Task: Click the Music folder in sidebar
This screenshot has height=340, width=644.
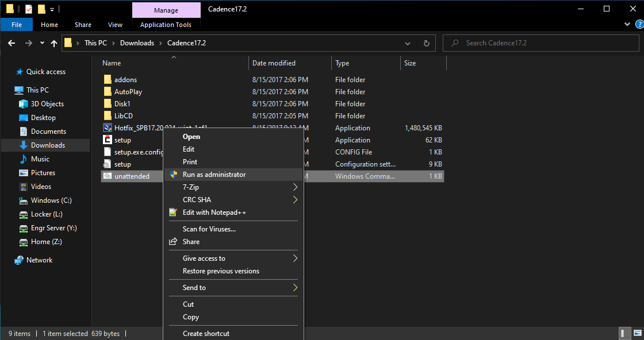Action: coord(40,159)
